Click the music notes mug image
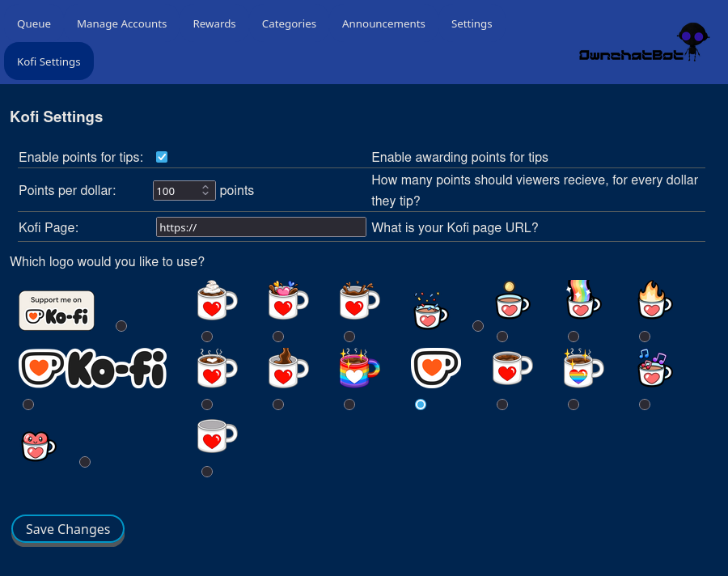Image resolution: width=728 pixels, height=576 pixels. coord(654,369)
